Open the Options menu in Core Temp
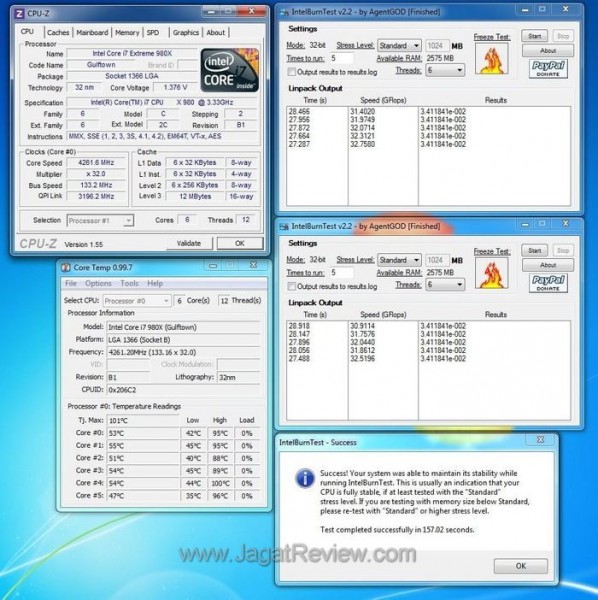 (98, 283)
